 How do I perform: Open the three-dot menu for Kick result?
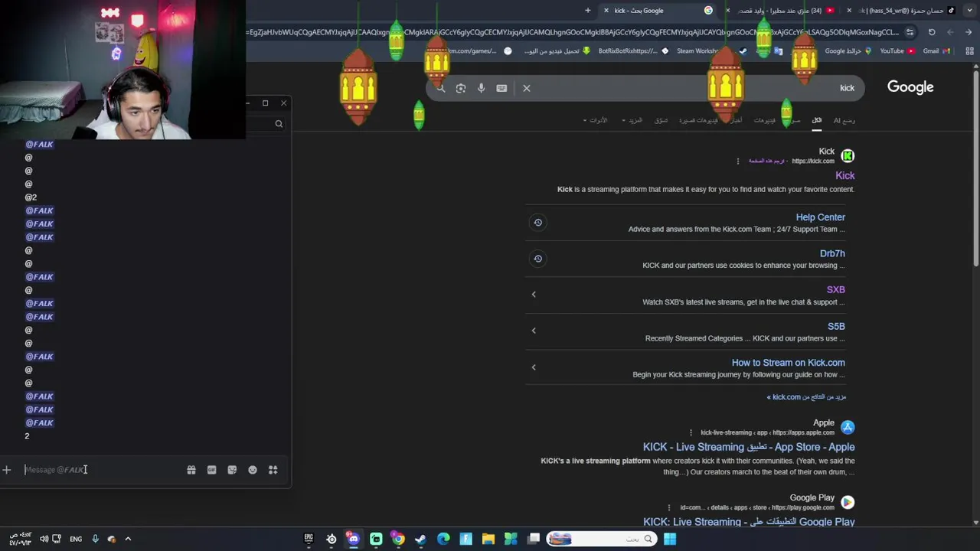pos(738,161)
